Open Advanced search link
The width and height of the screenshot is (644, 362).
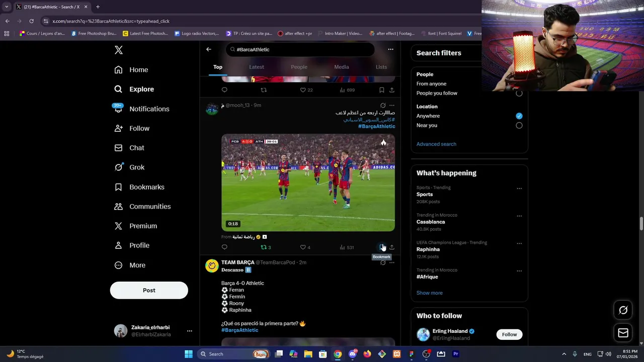click(x=436, y=144)
